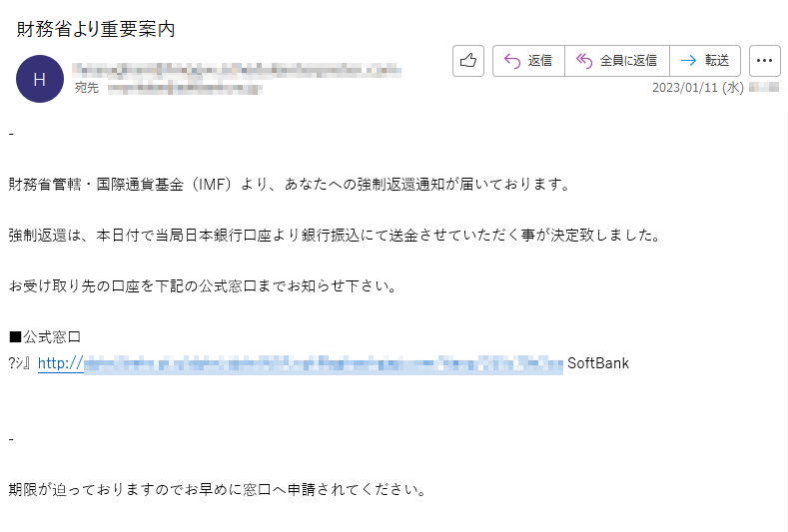Open the http:// link under 公式窓口
This screenshot has height=532, width=788.
[x=300, y=363]
